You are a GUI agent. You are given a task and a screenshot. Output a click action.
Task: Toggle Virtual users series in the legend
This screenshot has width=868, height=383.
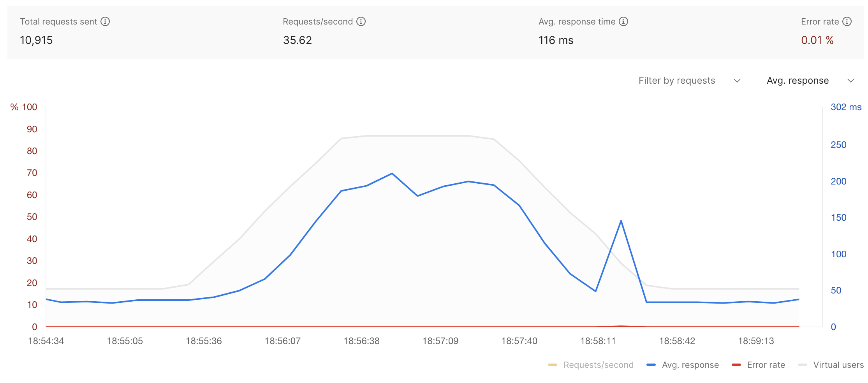tap(831, 365)
